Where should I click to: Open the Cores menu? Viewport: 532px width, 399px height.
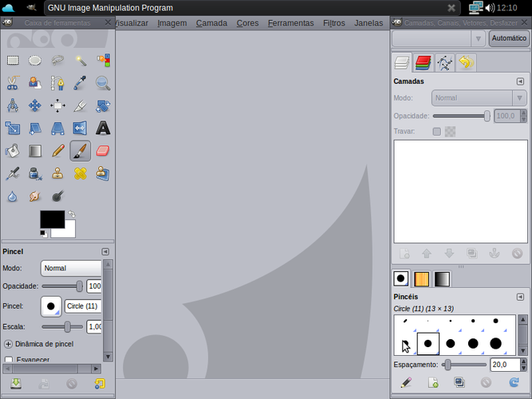click(247, 23)
